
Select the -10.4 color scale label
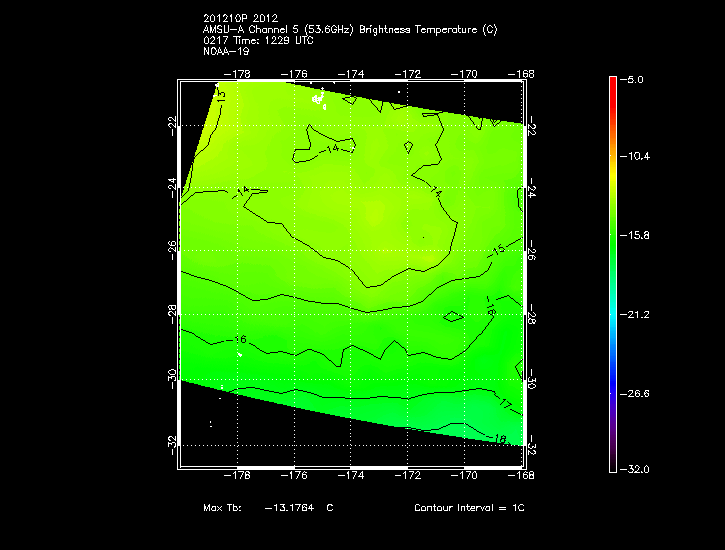coord(638,157)
